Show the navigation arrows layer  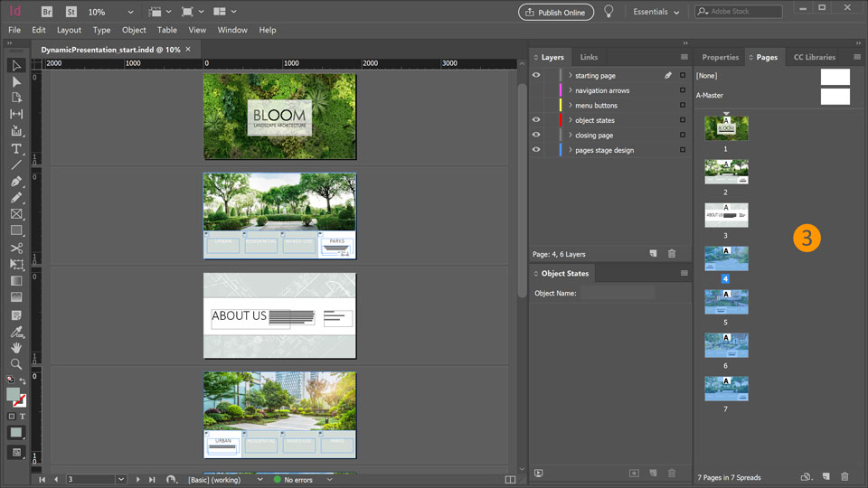[x=536, y=90]
